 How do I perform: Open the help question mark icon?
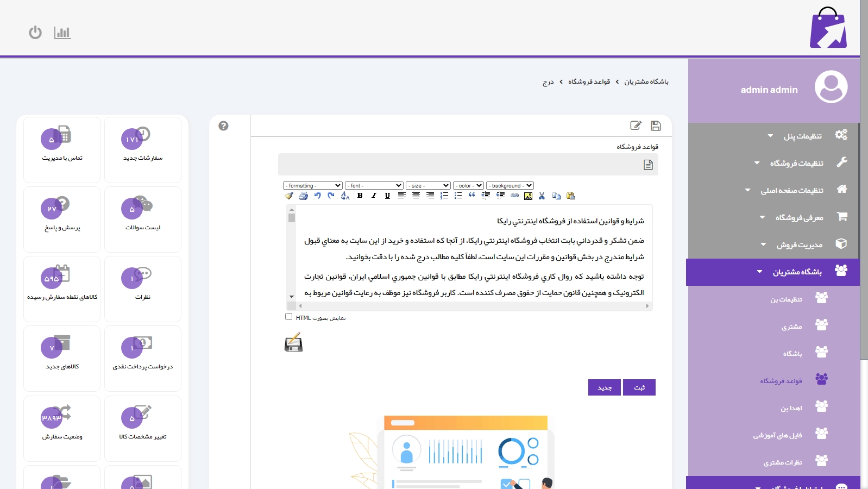223,126
